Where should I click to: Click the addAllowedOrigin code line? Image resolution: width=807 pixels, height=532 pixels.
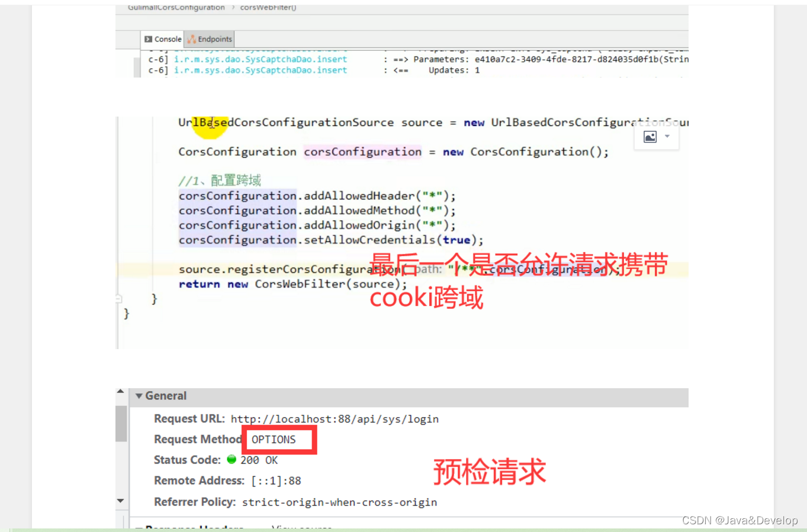click(x=317, y=225)
